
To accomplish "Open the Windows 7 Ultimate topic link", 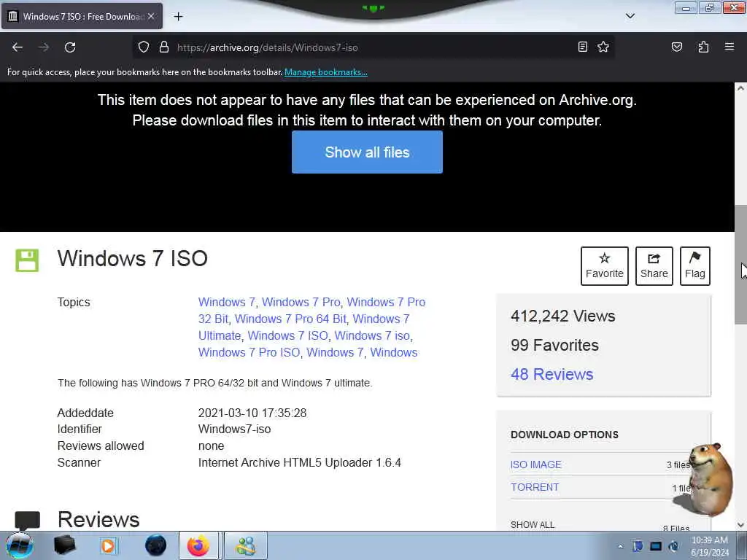I will (304, 327).
